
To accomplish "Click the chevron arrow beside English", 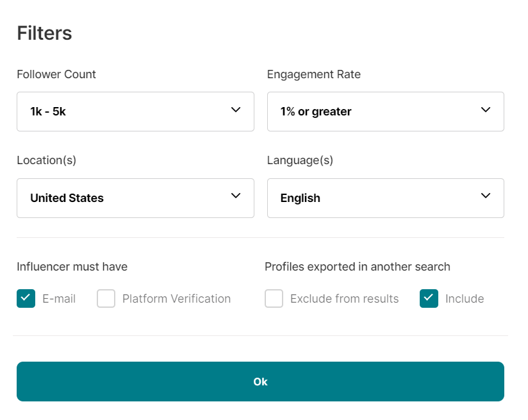I will (486, 196).
